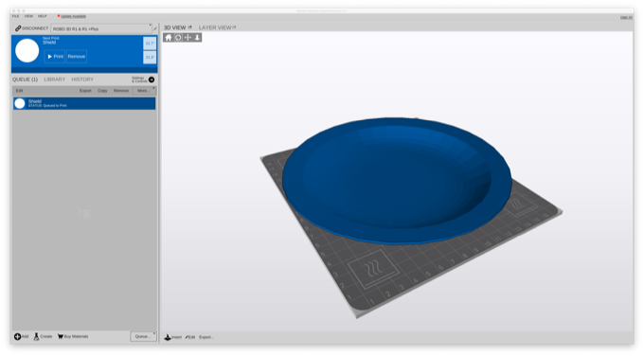The image size is (644, 356).
Task: Expand the ROBO 3D R1 printer dropdown
Action: pyautogui.click(x=101, y=28)
